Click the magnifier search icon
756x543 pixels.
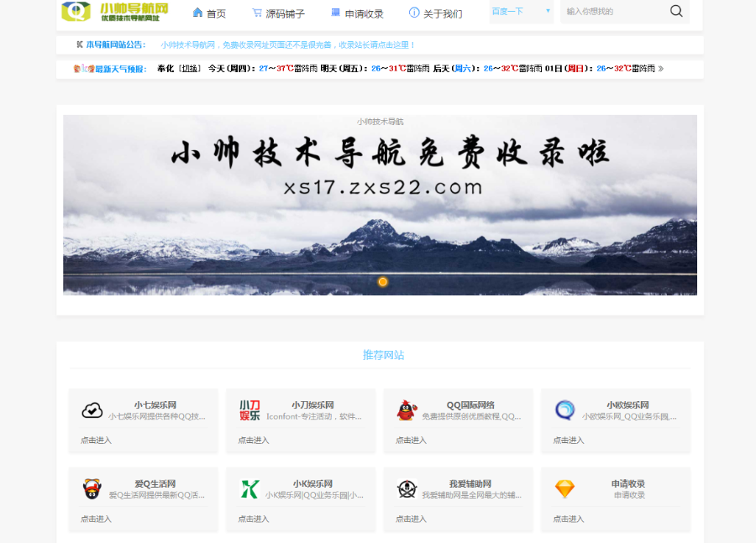click(x=676, y=11)
